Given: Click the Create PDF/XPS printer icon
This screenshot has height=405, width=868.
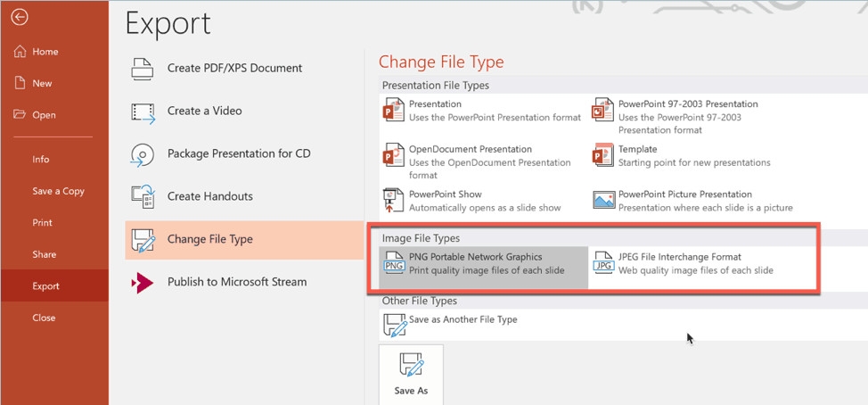Looking at the screenshot, I should pos(143,68).
